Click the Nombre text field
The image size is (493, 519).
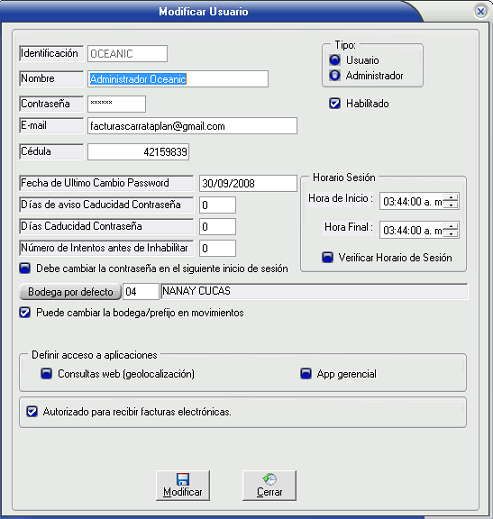pos(178,79)
